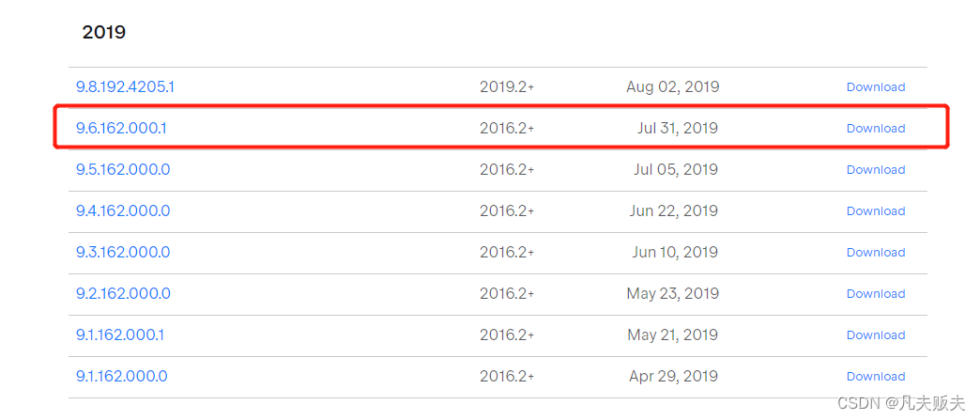Download the highlighted Jul 31, 2019 release

[x=876, y=129]
